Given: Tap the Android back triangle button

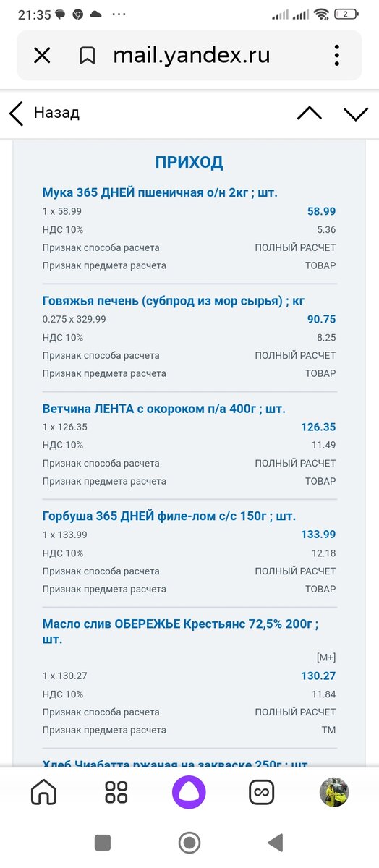Looking at the screenshot, I should (x=275, y=842).
